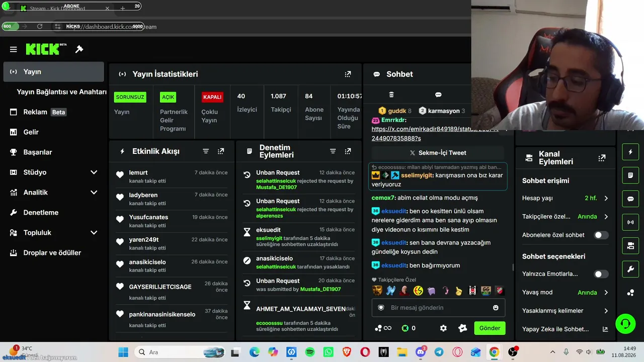Open chat settings gear
644x362 pixels.
tap(443, 328)
